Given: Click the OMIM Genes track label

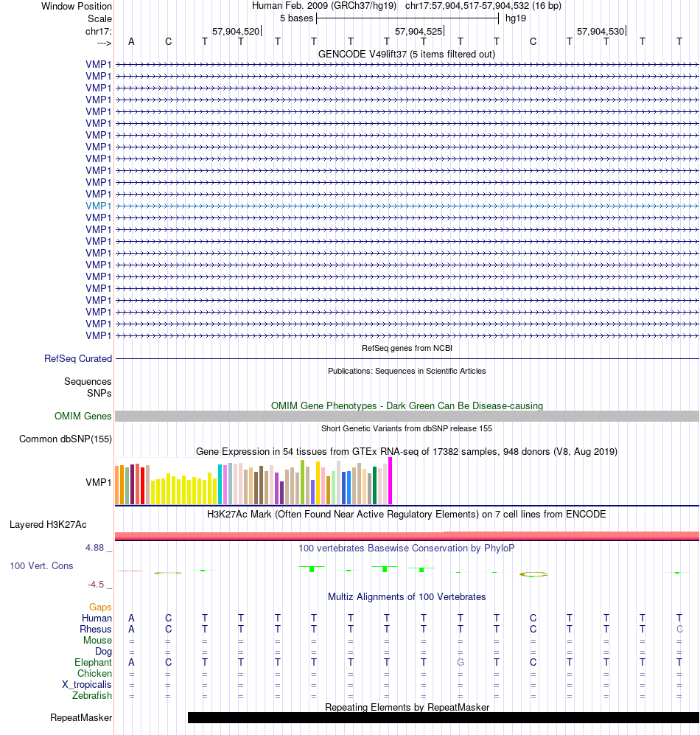Looking at the screenshot, I should pyautogui.click(x=83, y=417).
